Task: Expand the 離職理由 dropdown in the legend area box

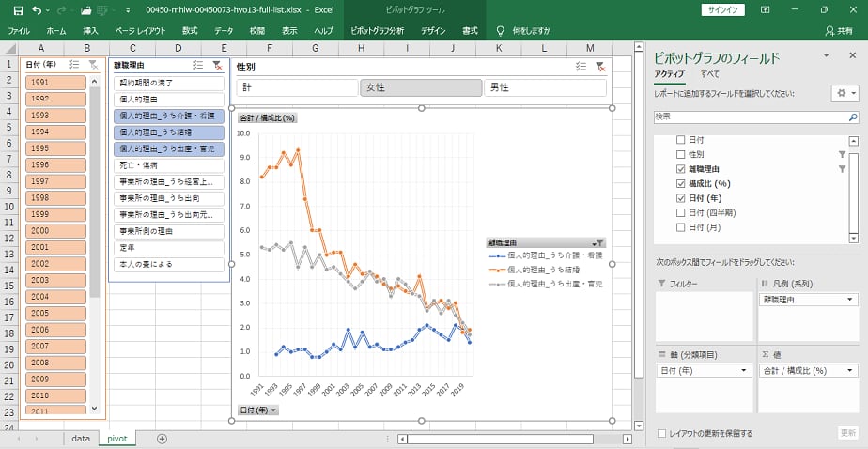Action: (850, 300)
